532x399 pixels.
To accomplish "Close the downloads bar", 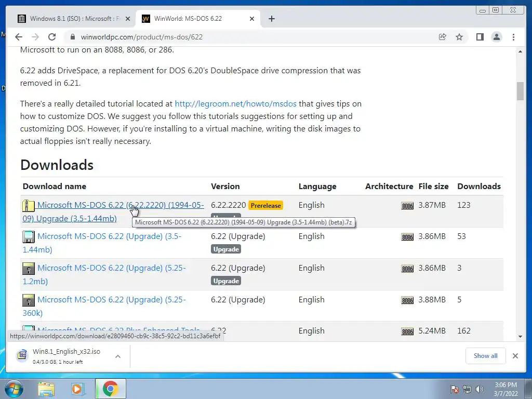I will tap(515, 356).
